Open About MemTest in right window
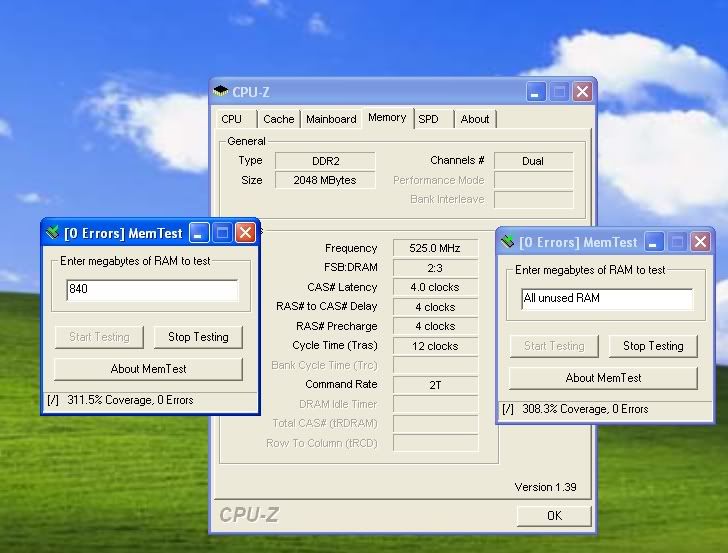Image resolution: width=728 pixels, height=553 pixels. pyautogui.click(x=604, y=378)
